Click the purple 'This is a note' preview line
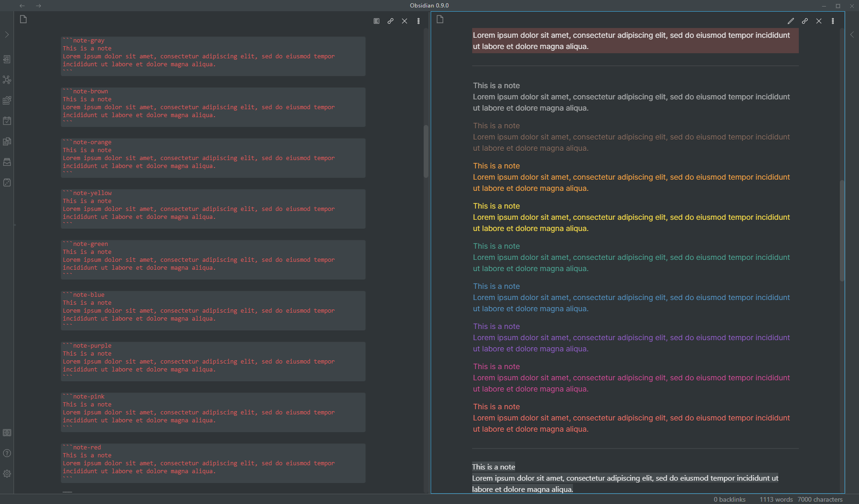 pyautogui.click(x=496, y=326)
